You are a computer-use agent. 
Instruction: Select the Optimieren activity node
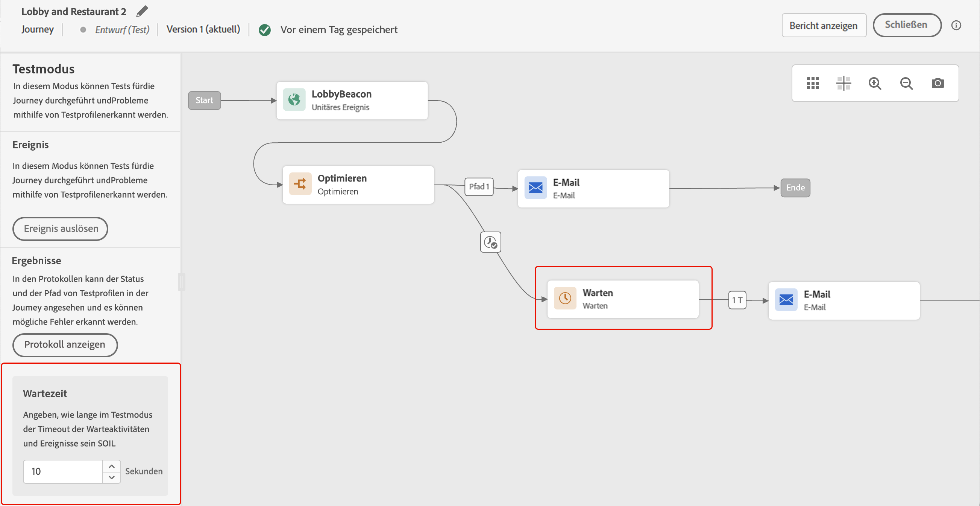(358, 184)
